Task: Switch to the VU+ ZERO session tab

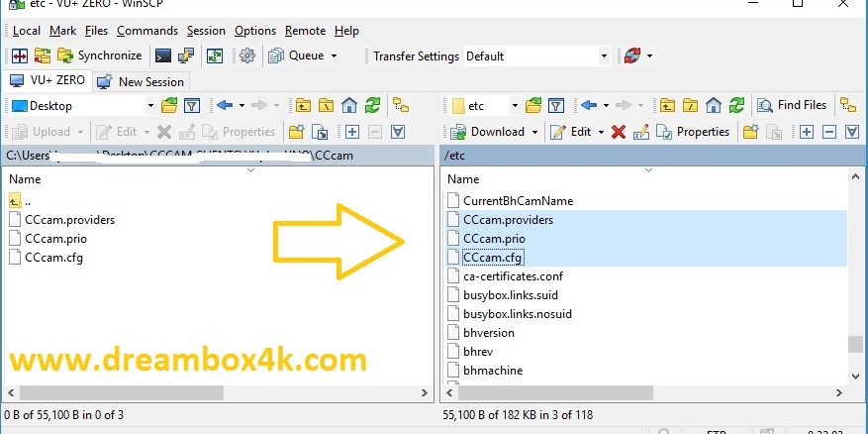Action: 48,80
